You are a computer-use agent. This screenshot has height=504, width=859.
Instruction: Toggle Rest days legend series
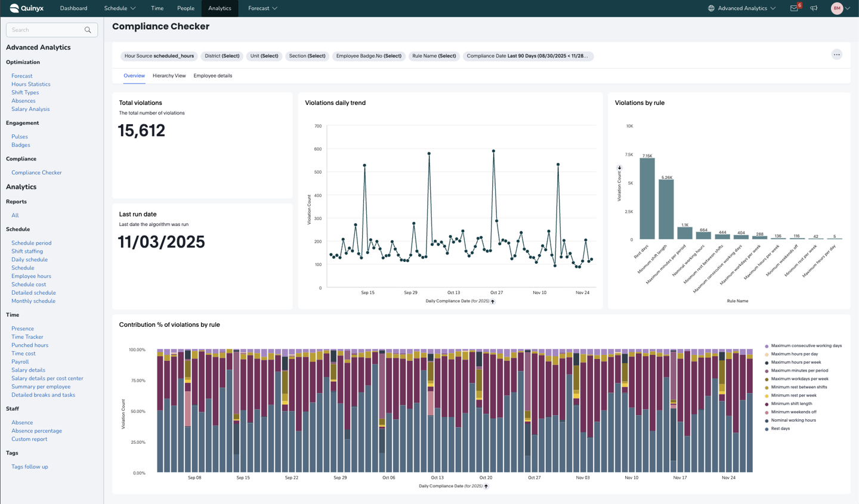click(x=780, y=429)
